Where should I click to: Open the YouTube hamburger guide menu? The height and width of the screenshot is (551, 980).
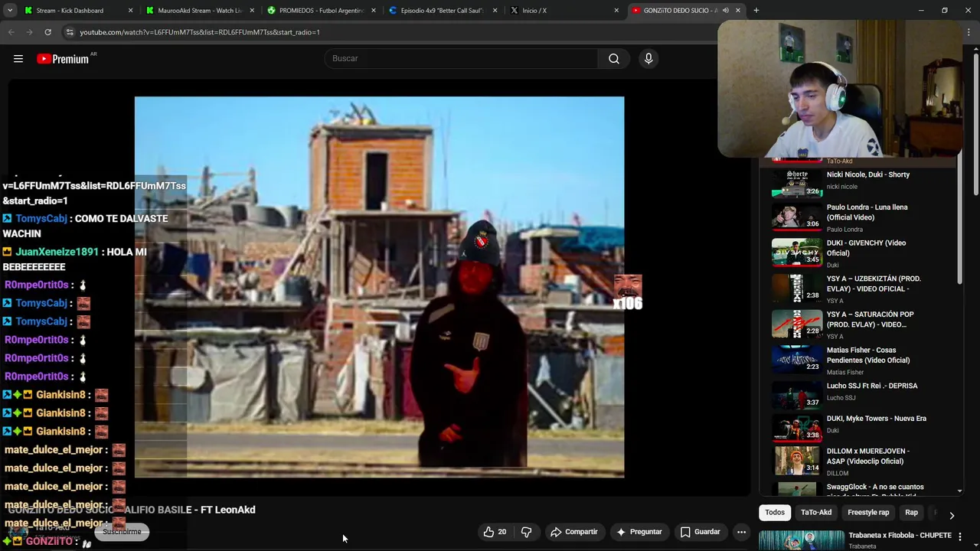18,59
